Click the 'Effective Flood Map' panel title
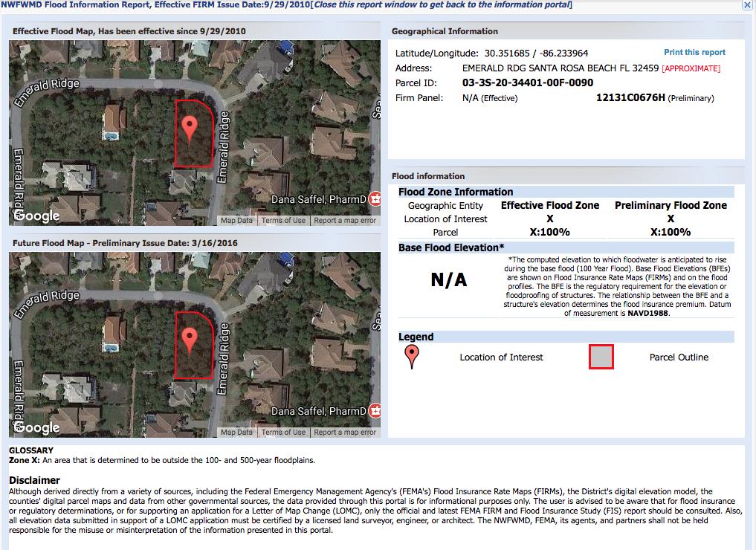756x550 pixels. click(129, 31)
